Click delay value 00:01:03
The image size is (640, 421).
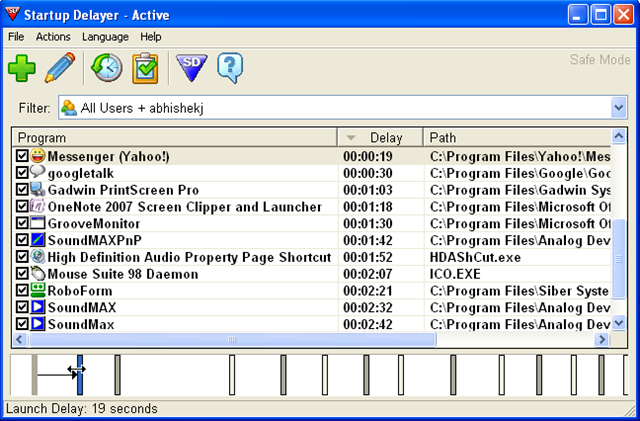pos(368,190)
